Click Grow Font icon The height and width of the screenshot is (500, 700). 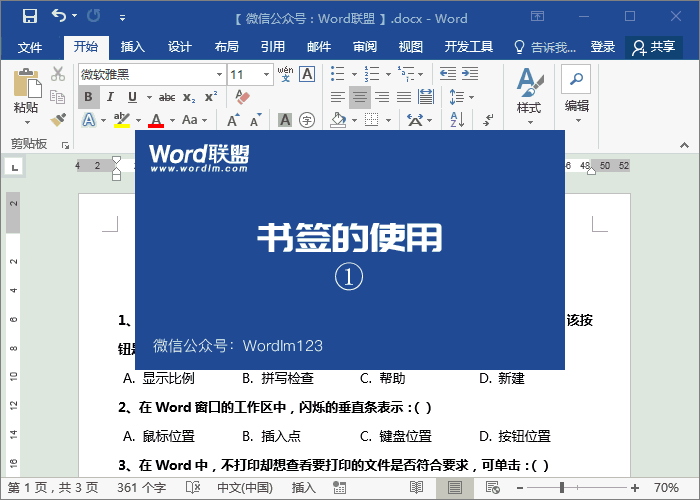tap(233, 120)
